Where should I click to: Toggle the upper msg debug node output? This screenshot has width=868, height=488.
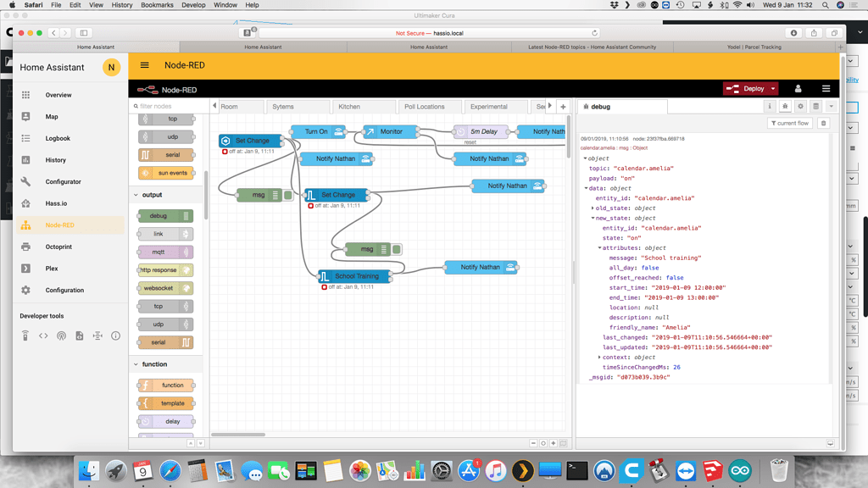pyautogui.click(x=288, y=195)
